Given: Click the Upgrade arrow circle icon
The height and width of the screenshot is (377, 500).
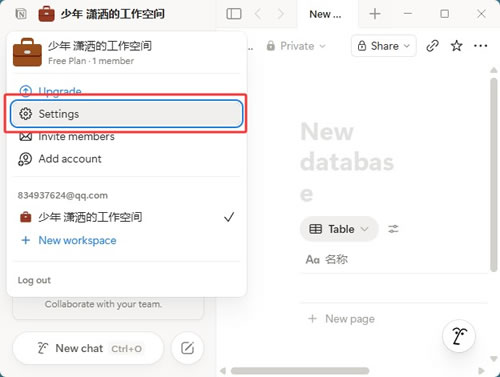Looking at the screenshot, I should point(26,91).
